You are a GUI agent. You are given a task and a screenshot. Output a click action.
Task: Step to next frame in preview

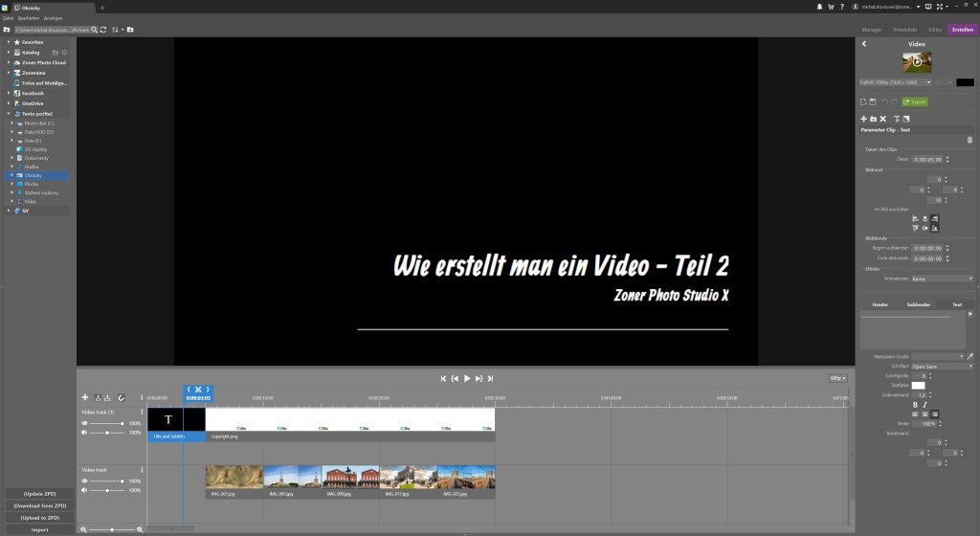coord(479,379)
